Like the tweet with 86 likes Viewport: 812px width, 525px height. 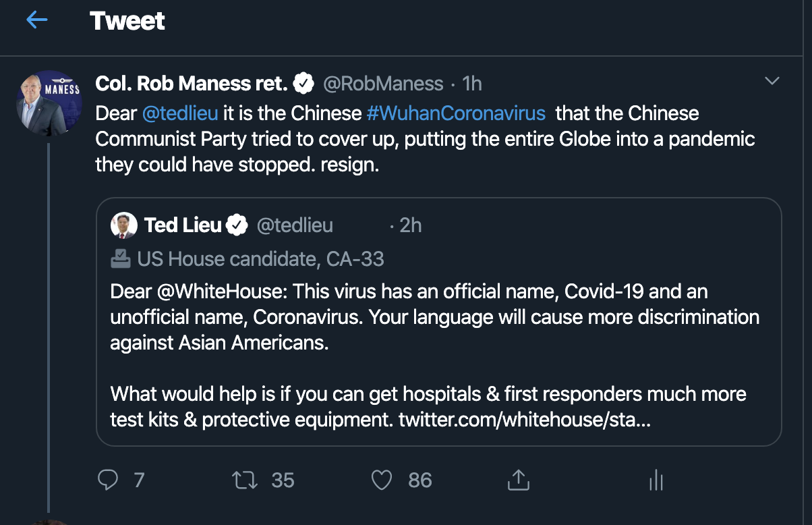(382, 480)
